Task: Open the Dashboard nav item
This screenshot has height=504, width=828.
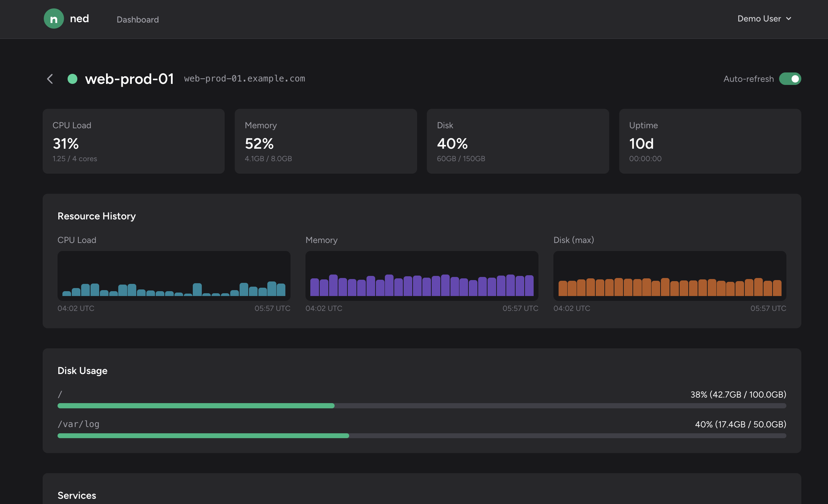Action: (x=138, y=20)
